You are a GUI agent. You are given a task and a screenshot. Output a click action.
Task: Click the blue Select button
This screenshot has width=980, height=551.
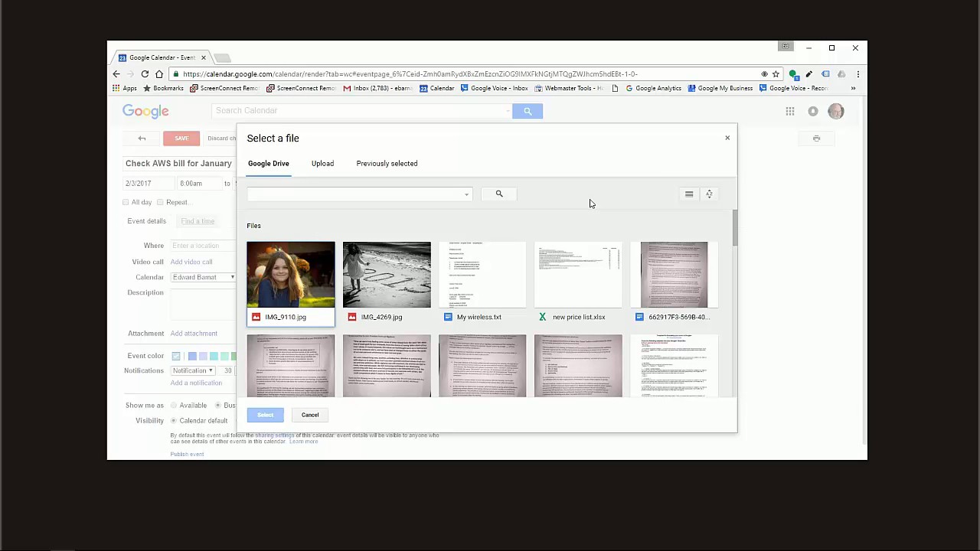point(265,415)
